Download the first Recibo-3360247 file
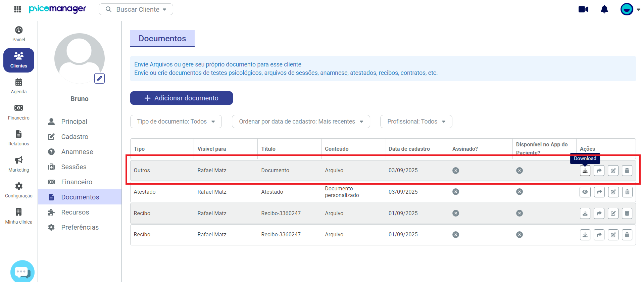644x282 pixels. click(x=585, y=213)
